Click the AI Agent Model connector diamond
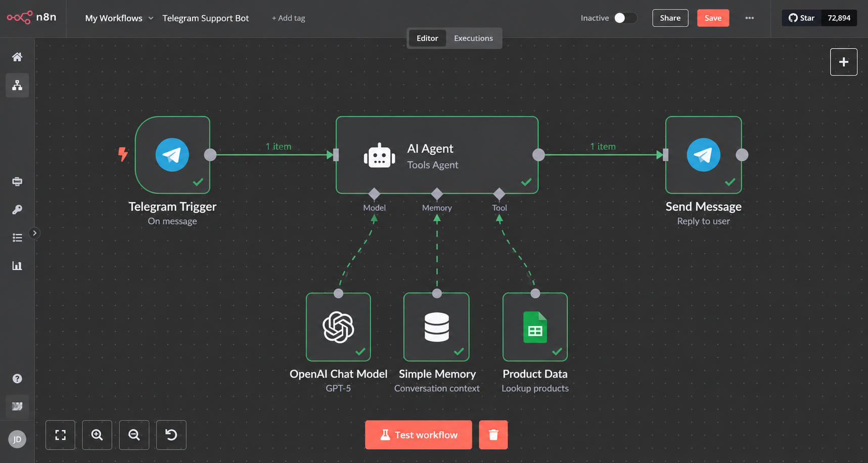 point(374,194)
